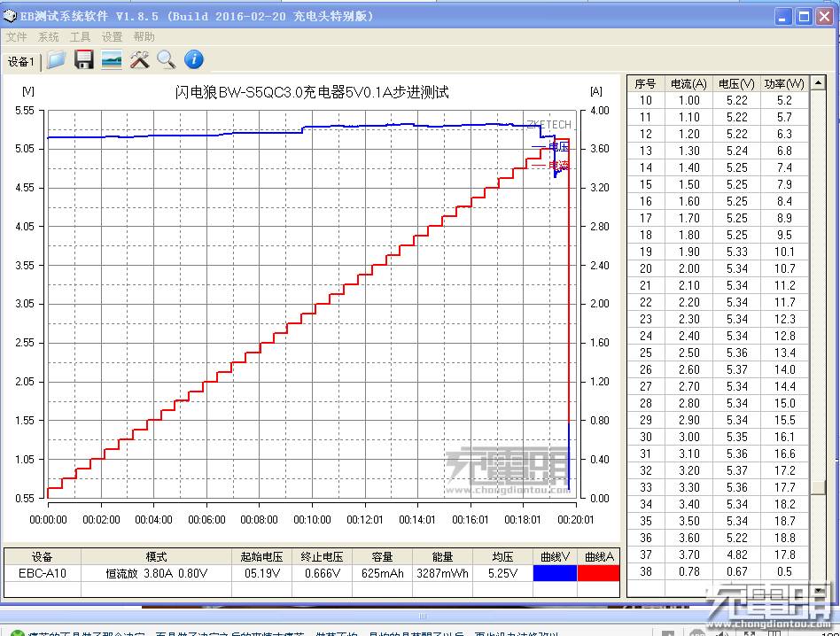
Task: Select the 设备1 device tab
Action: point(21,62)
